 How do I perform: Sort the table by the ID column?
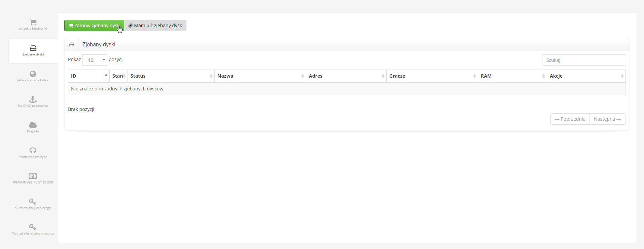[89, 76]
